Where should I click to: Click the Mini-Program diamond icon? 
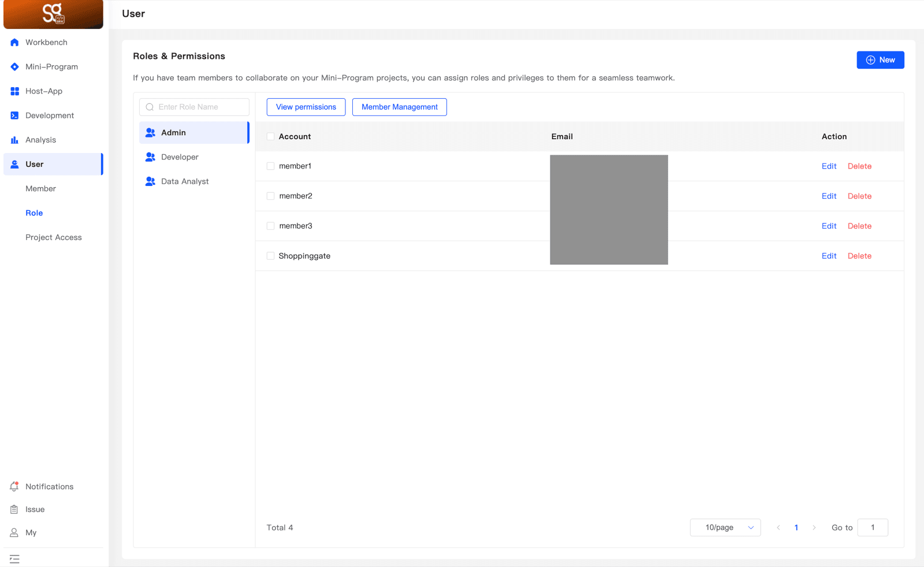pos(14,66)
